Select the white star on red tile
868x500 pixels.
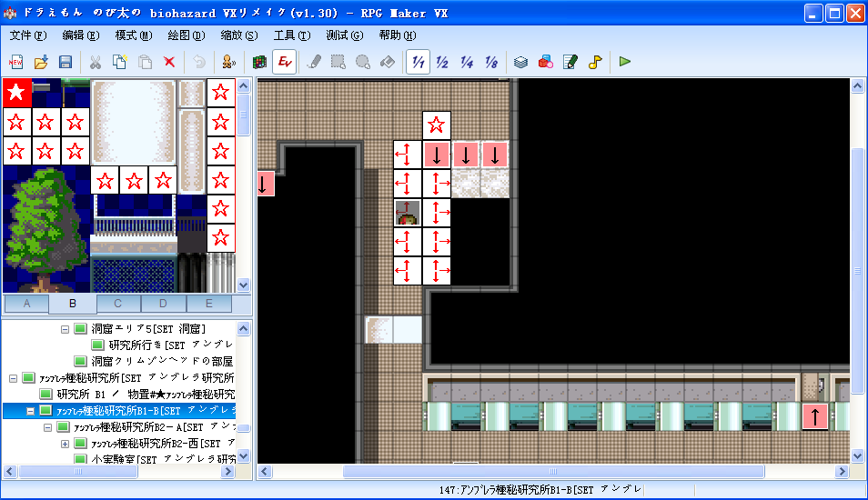click(x=16, y=93)
